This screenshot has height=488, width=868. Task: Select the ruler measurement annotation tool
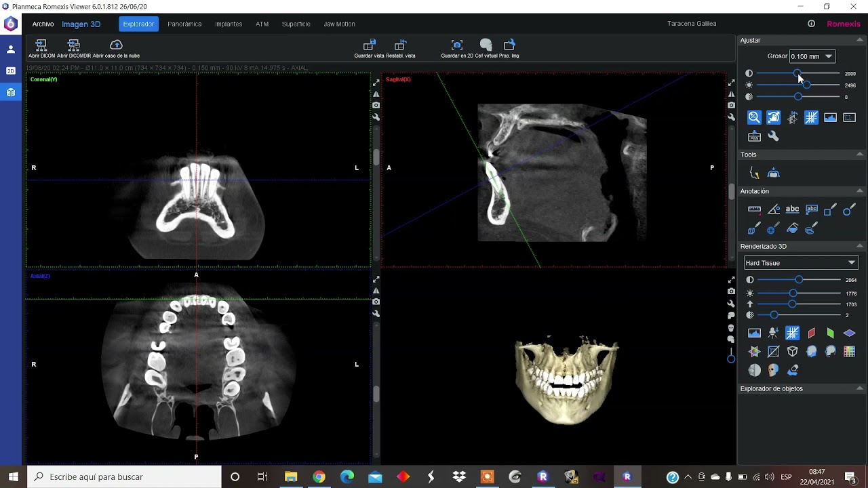tap(754, 209)
